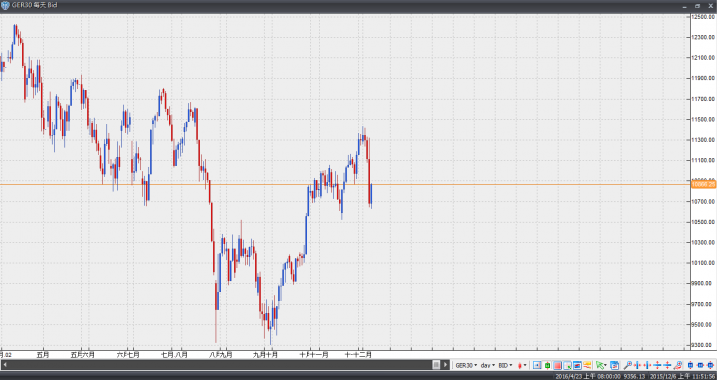Toggle the grid with green cursor button
This screenshot has width=720, height=380.
[568, 365]
